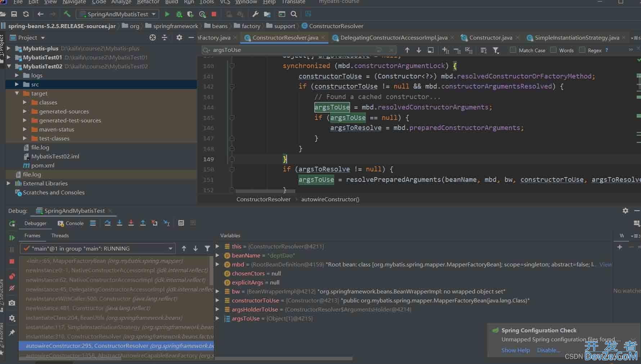This screenshot has width=641, height=364.
Task: Open Evaluate Expression calculator icon
Action: (181, 223)
